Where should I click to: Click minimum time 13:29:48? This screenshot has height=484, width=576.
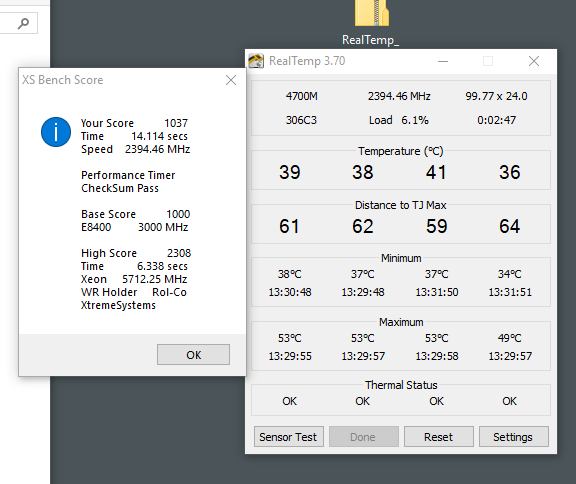[363, 292]
